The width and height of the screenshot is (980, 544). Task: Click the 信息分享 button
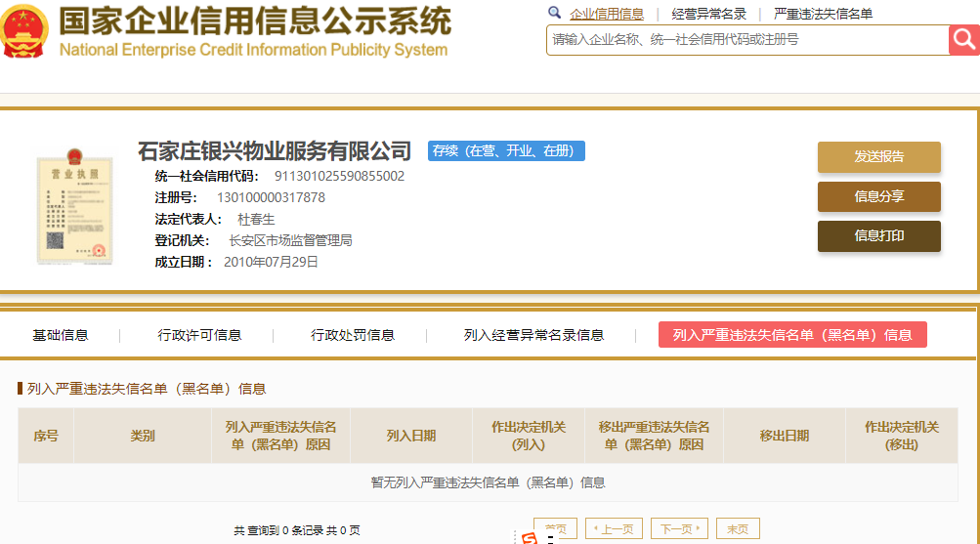(878, 196)
